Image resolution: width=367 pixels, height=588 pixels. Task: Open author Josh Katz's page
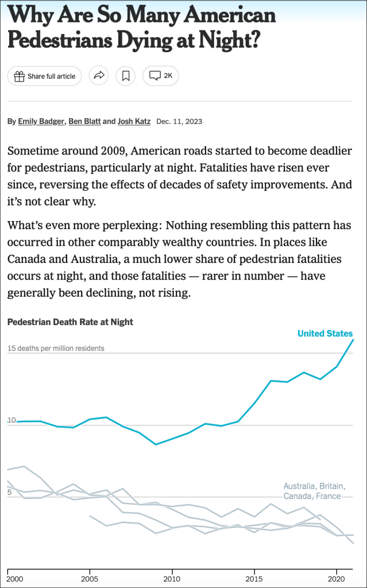(x=134, y=122)
